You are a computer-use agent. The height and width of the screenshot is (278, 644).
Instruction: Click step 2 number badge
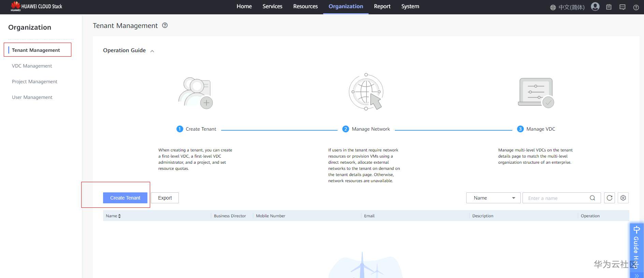(x=346, y=129)
